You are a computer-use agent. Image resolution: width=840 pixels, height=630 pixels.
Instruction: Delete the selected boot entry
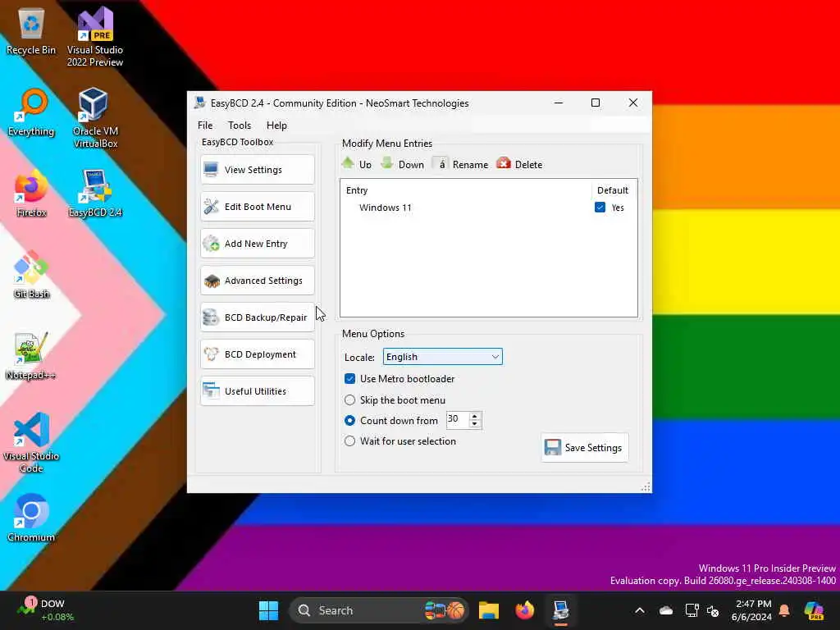(x=519, y=164)
